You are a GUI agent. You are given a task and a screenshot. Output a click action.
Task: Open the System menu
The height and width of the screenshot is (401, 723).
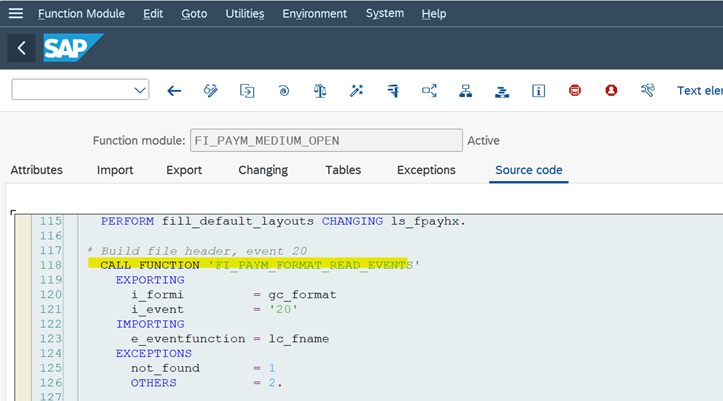click(385, 13)
